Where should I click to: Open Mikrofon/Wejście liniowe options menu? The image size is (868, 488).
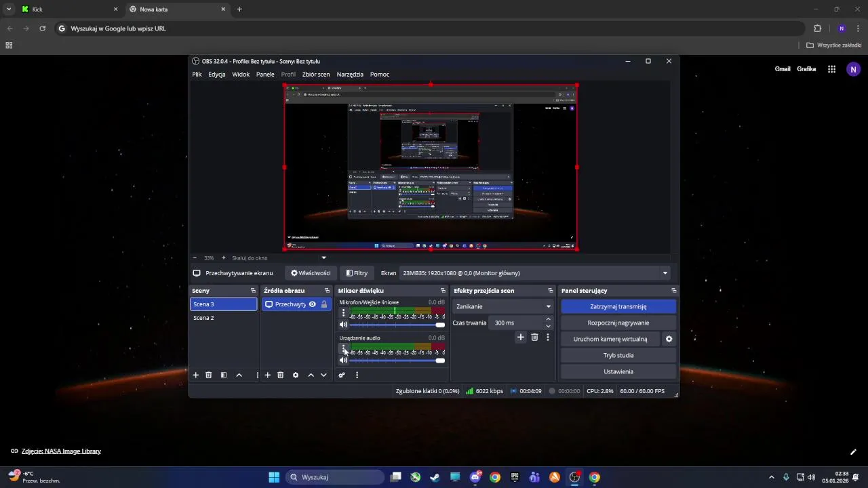point(343,313)
